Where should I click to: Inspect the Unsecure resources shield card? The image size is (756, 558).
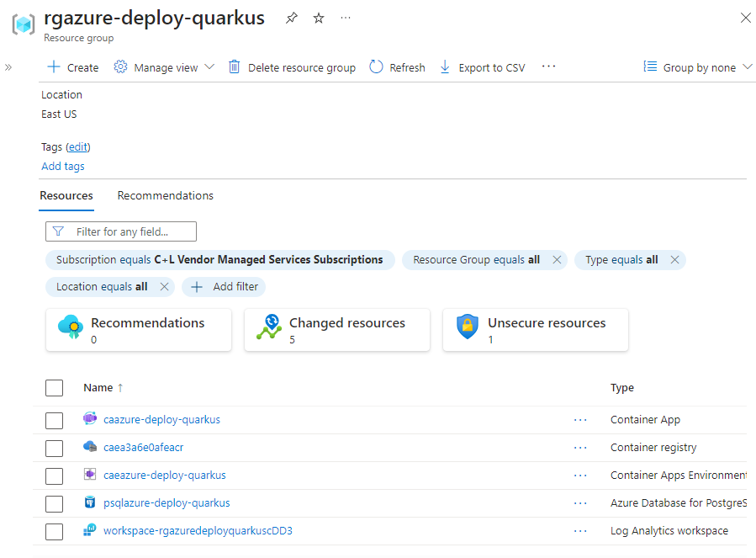535,329
